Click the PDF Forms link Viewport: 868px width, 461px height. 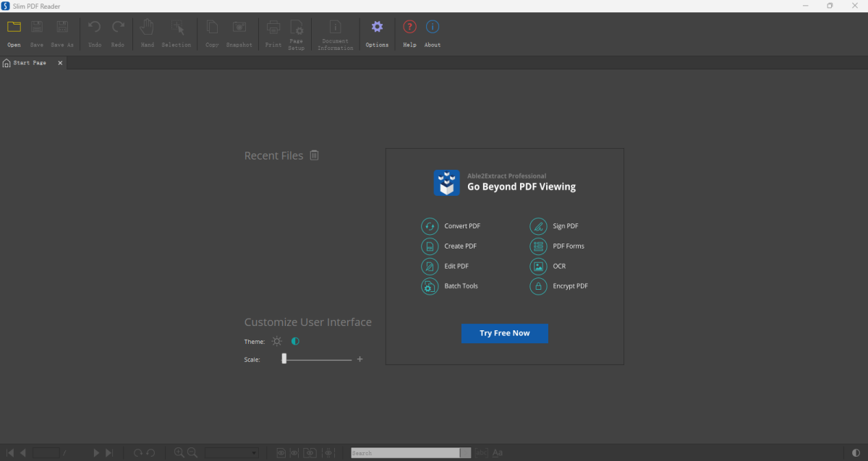pyautogui.click(x=568, y=246)
